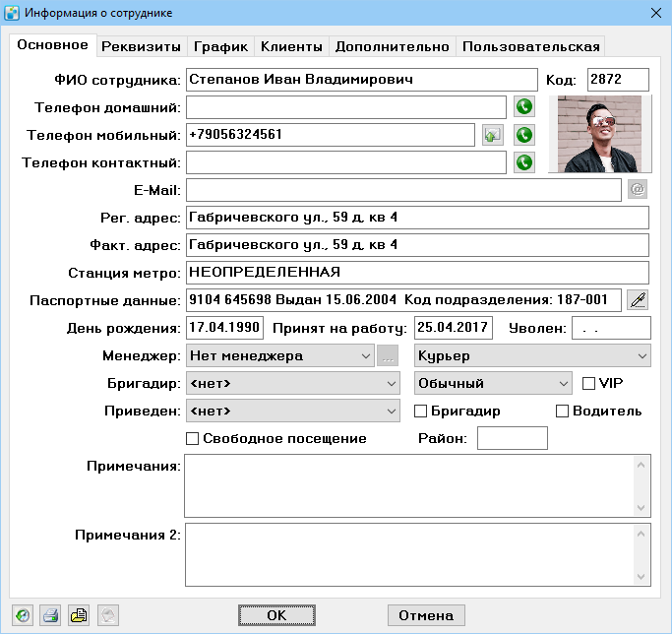Expand the Приведен dropdown
The height and width of the screenshot is (634, 672).
coord(293,411)
